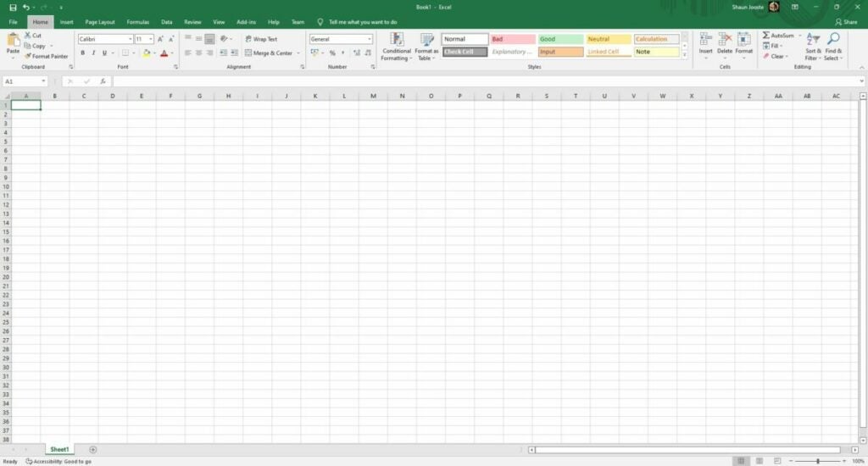Align text right in cell
This screenshot has height=466, width=868.
tap(210, 53)
